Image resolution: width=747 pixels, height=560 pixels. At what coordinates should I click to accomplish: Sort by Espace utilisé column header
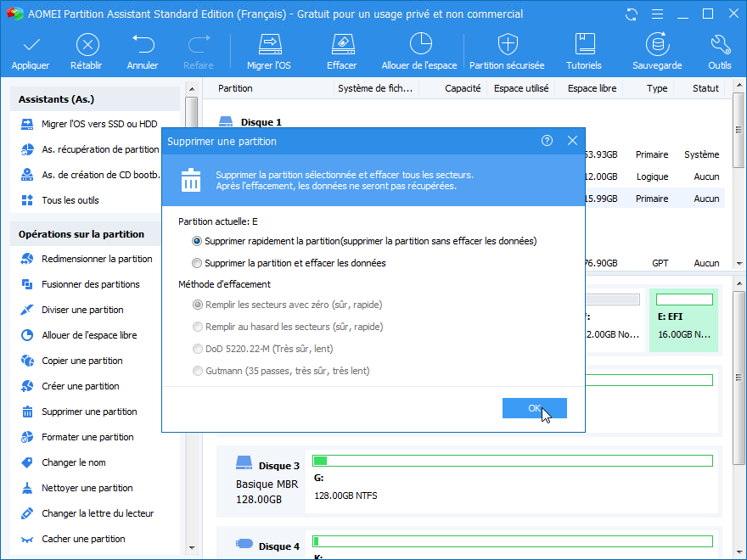click(521, 88)
